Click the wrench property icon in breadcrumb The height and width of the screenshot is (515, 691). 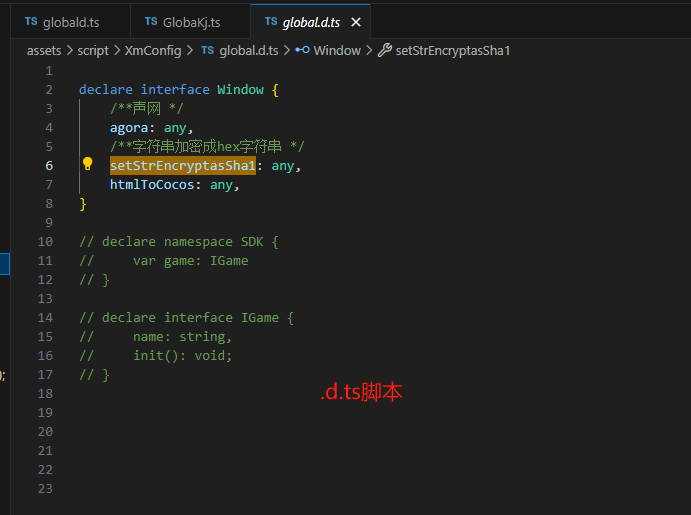pyautogui.click(x=385, y=50)
